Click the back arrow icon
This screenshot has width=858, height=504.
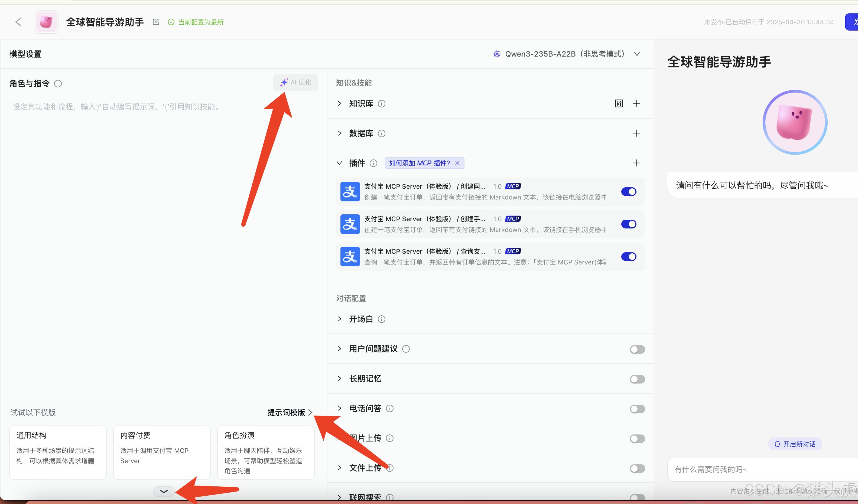19,22
